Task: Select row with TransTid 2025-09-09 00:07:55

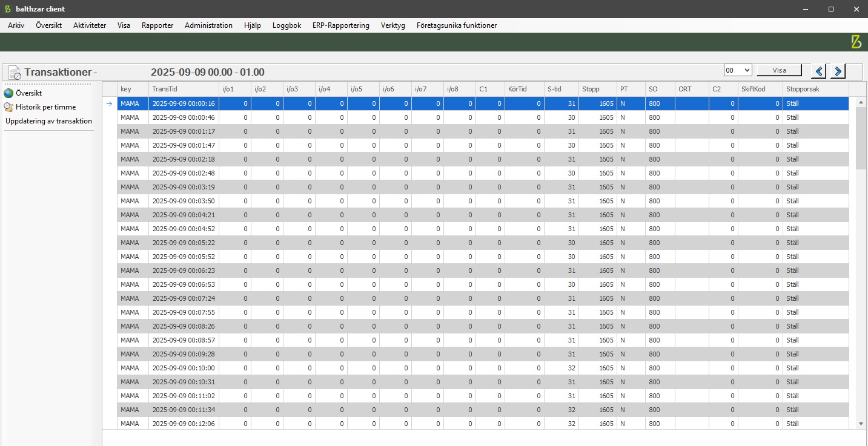Action: tap(483, 312)
